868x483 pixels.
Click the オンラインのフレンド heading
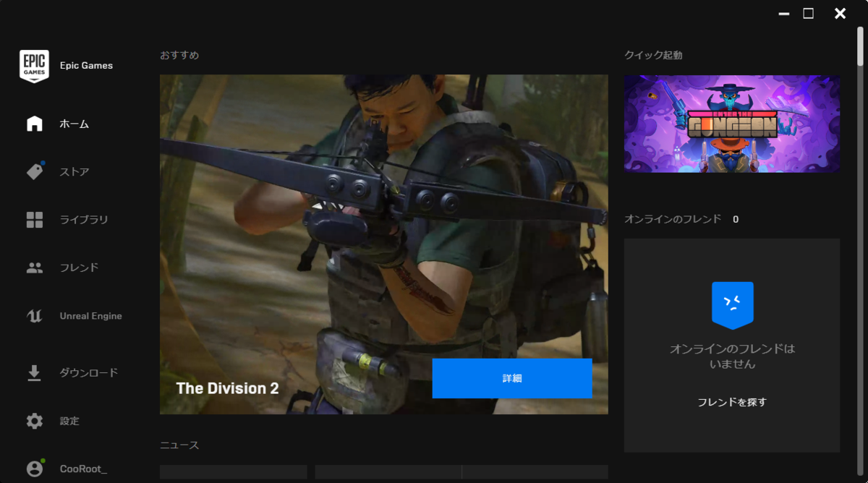point(673,219)
